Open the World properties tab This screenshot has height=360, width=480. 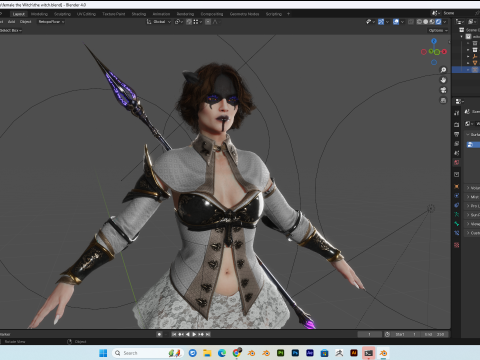pyautogui.click(x=457, y=162)
